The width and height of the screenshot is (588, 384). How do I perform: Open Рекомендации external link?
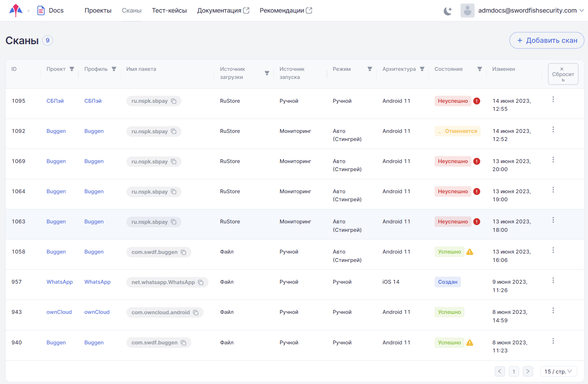coord(286,11)
